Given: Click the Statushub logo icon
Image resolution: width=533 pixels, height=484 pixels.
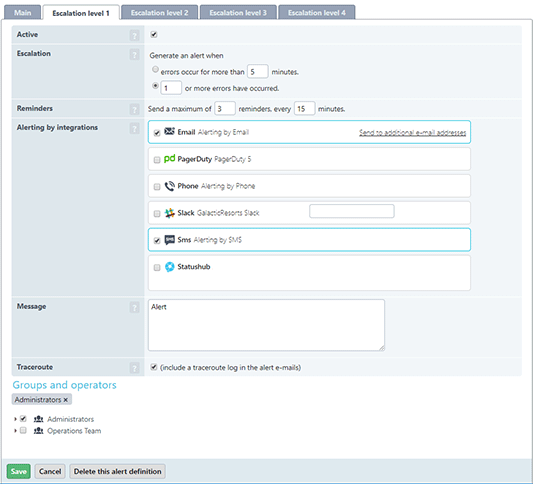Looking at the screenshot, I should (x=169, y=267).
